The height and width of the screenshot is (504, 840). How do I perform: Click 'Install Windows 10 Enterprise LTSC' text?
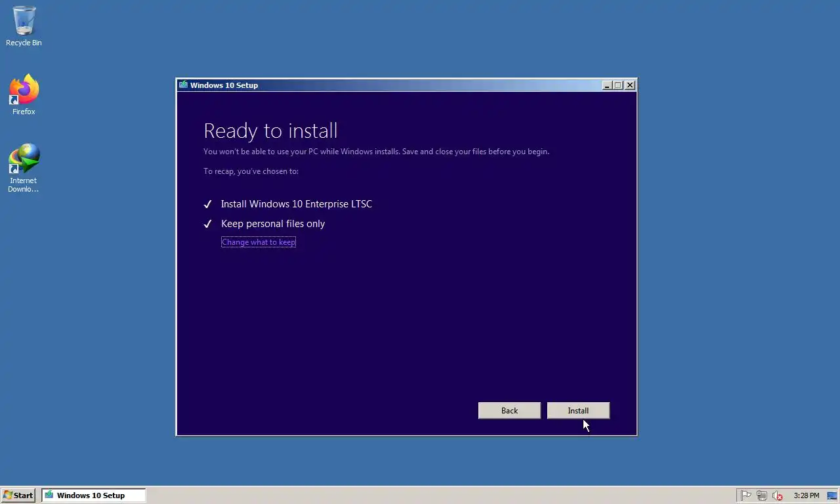coord(297,204)
